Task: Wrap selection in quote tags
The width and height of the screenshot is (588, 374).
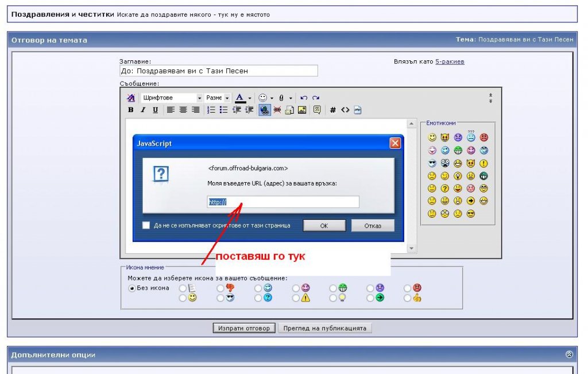Action: coord(317,110)
